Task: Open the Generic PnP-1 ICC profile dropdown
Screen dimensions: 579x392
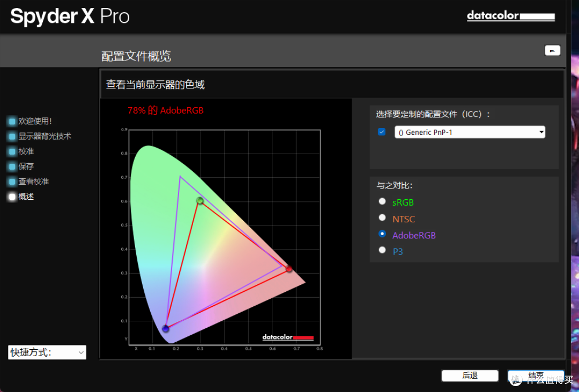Action: tap(470, 132)
